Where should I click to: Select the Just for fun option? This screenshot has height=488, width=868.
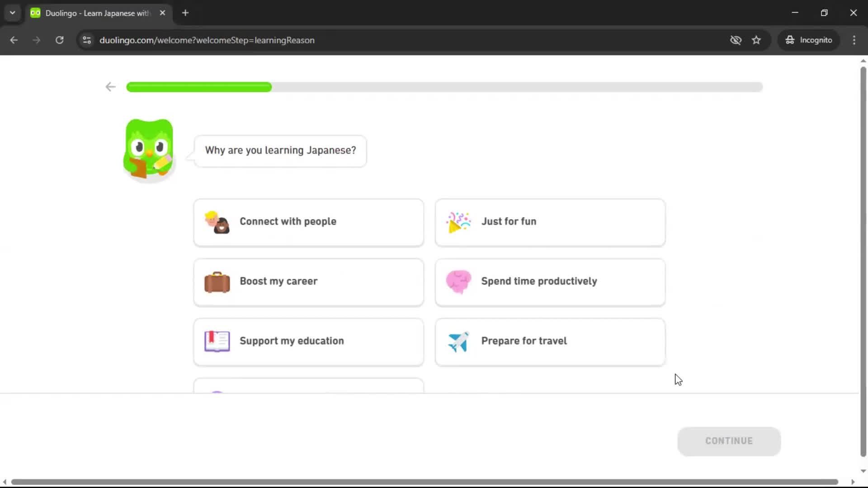pyautogui.click(x=550, y=222)
